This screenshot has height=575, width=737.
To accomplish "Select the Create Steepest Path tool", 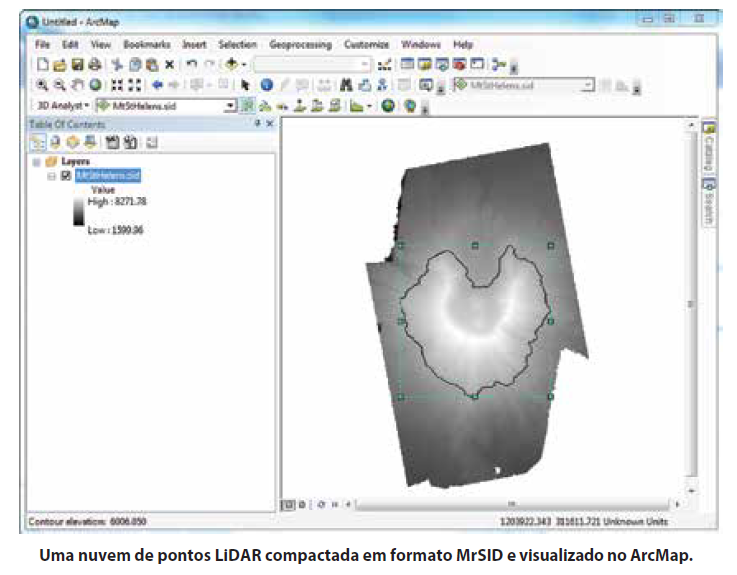I will tap(265, 106).
